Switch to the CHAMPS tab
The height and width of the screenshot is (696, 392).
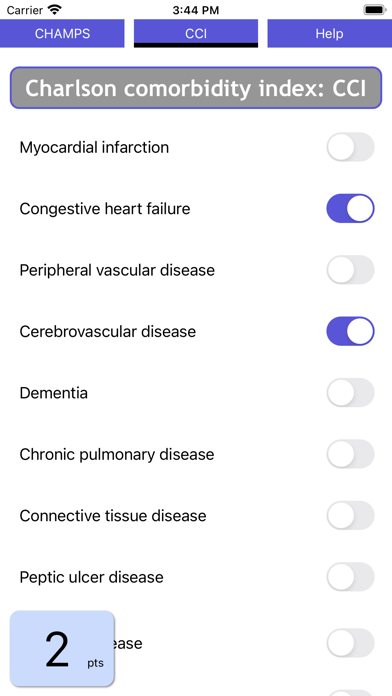tap(62, 33)
